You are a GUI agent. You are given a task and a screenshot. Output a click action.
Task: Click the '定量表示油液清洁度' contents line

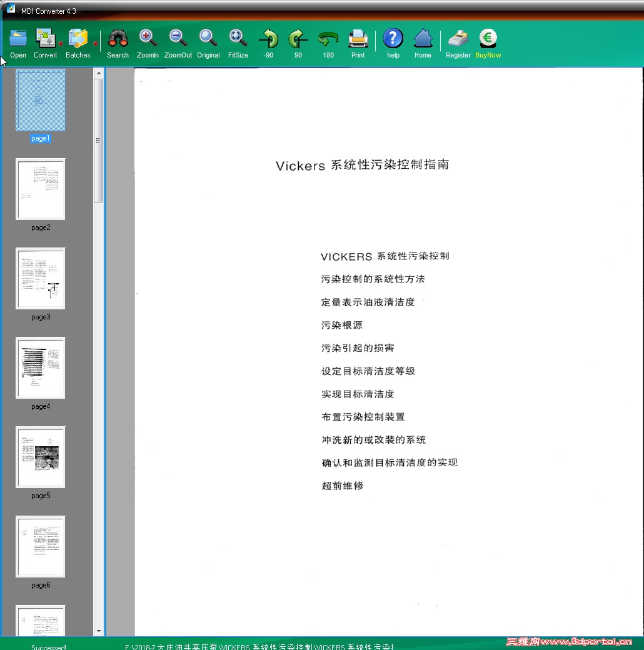(x=368, y=302)
